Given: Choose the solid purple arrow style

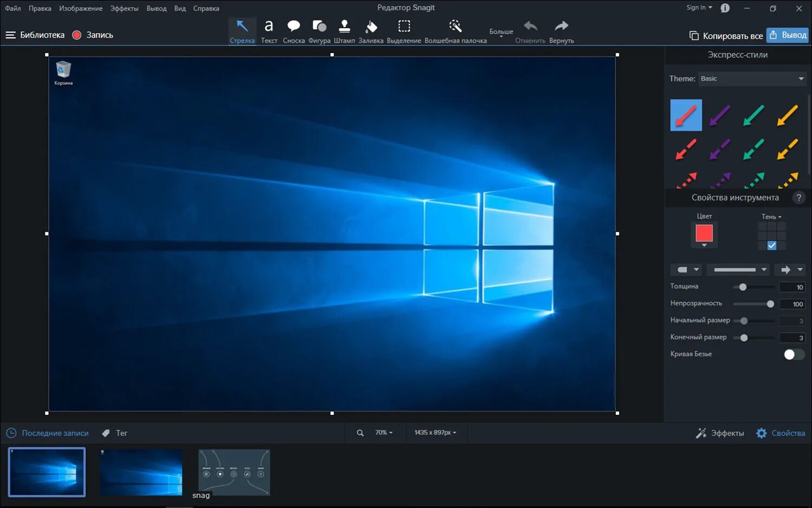Looking at the screenshot, I should [720, 115].
